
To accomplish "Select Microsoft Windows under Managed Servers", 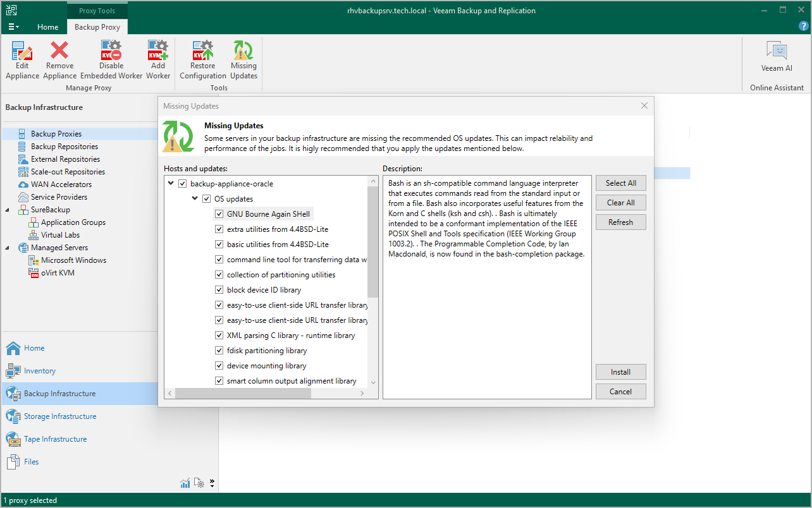I will [73, 260].
